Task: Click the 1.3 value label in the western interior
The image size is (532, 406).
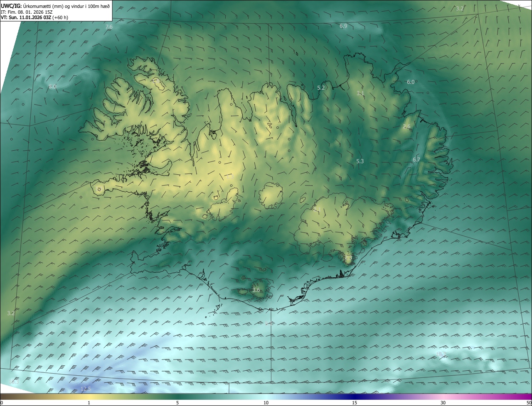Action: 230,176
